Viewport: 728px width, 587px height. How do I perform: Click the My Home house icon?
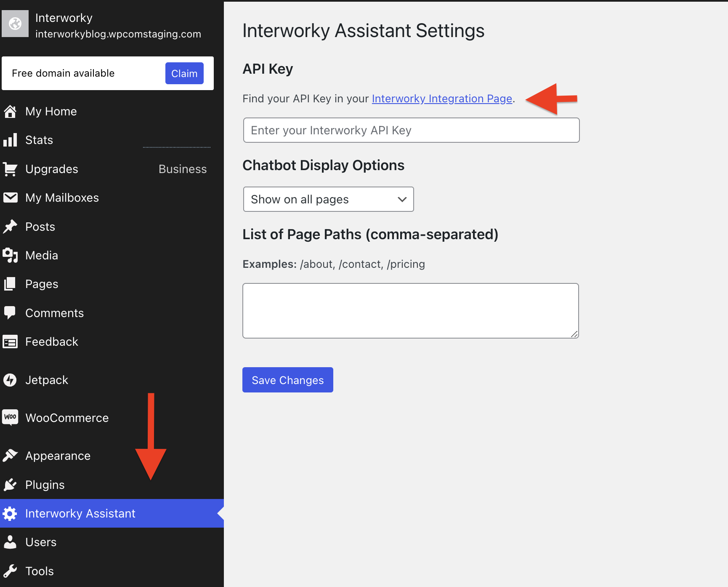[10, 112]
